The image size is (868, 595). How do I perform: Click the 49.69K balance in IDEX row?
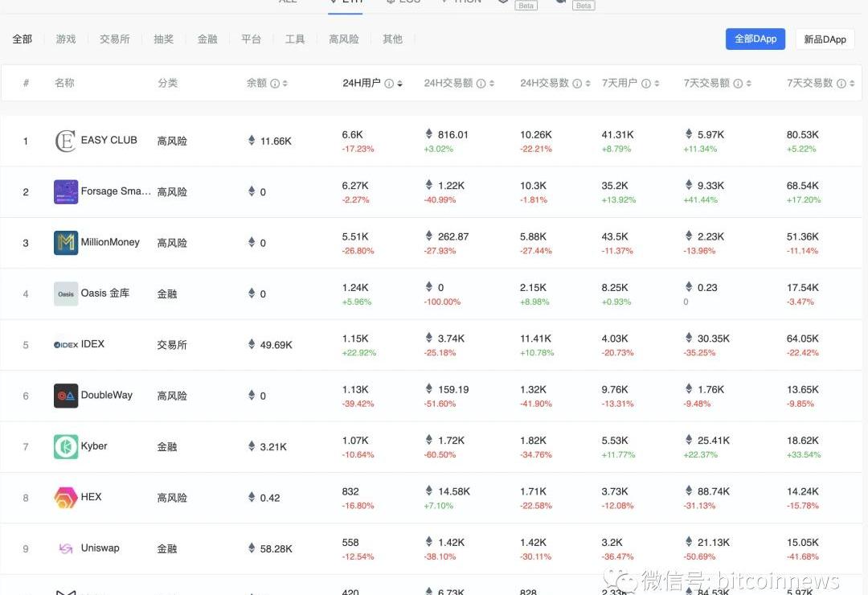point(276,345)
